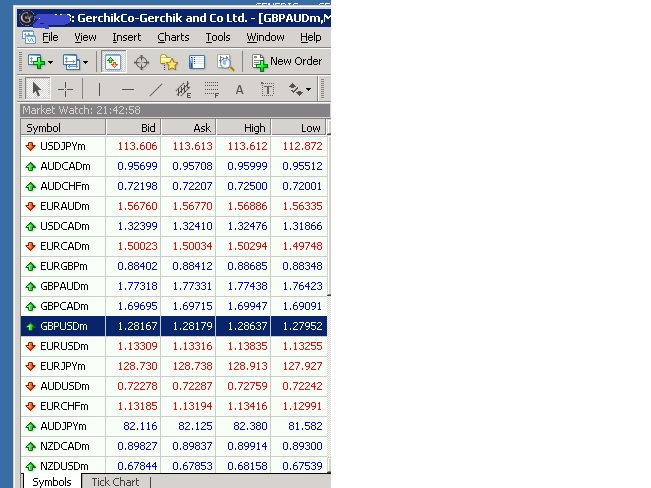Switch to the Tick Chart tab

pos(115,482)
